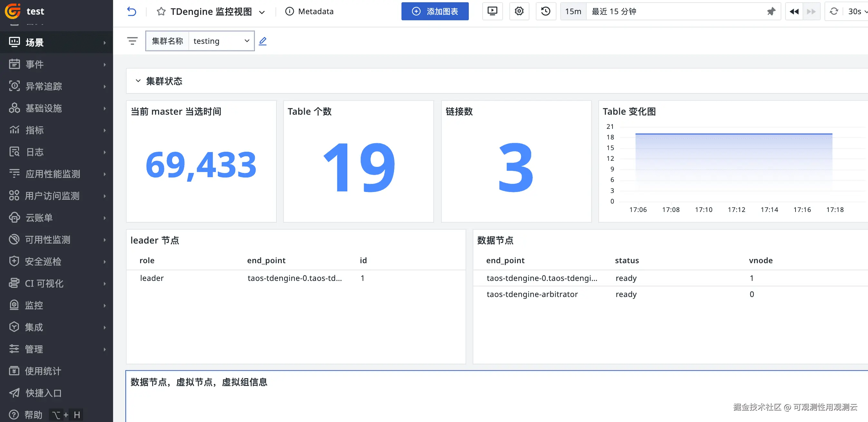Open the 事件 calendar icon
This screenshot has width=868, height=422.
pos(14,64)
